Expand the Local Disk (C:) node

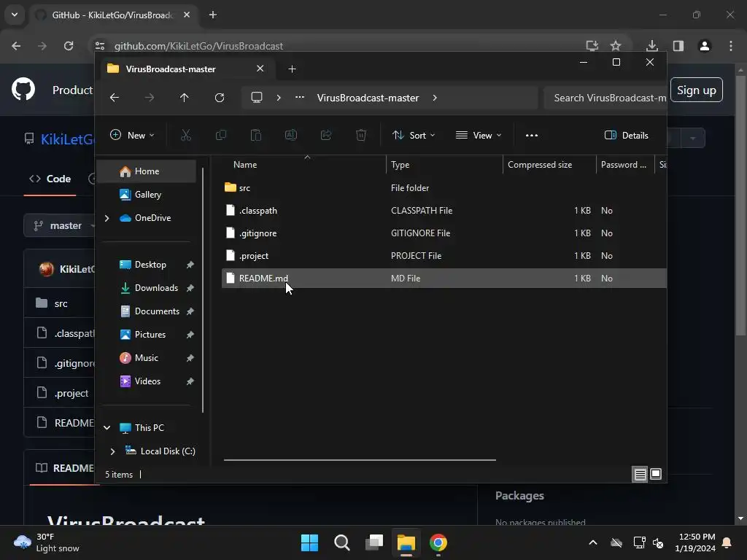(112, 451)
